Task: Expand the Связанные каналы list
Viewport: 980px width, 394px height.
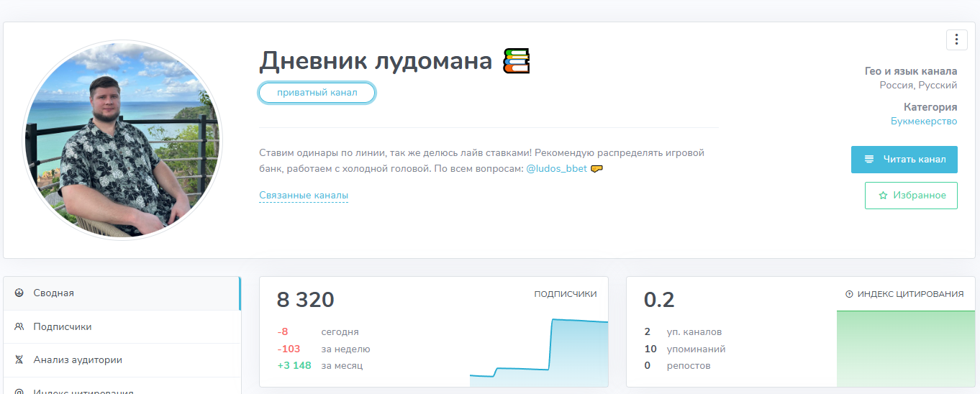Action: [303, 196]
